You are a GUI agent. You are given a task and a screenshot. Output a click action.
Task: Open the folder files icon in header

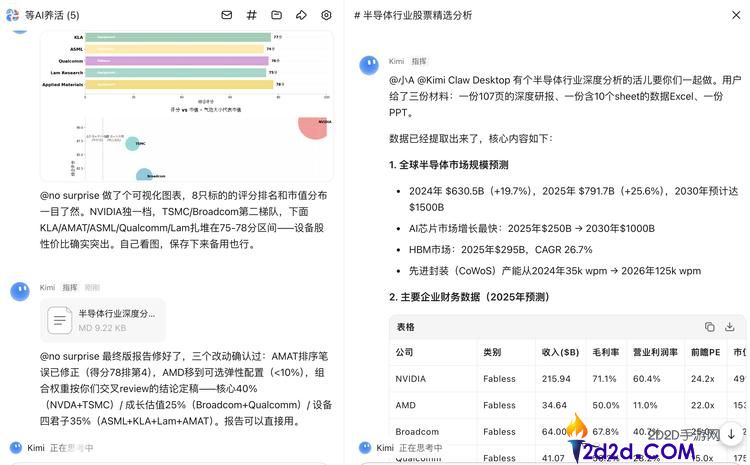point(276,15)
